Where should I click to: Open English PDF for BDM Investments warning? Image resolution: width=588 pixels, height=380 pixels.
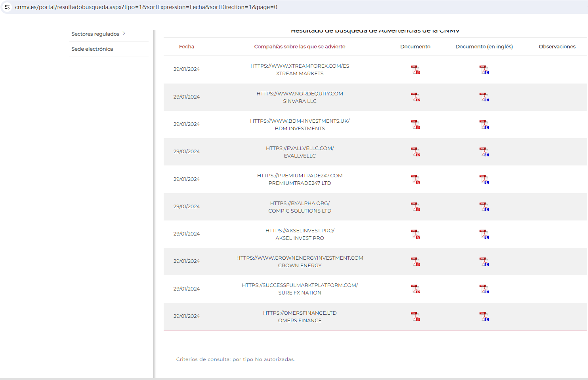[484, 125]
